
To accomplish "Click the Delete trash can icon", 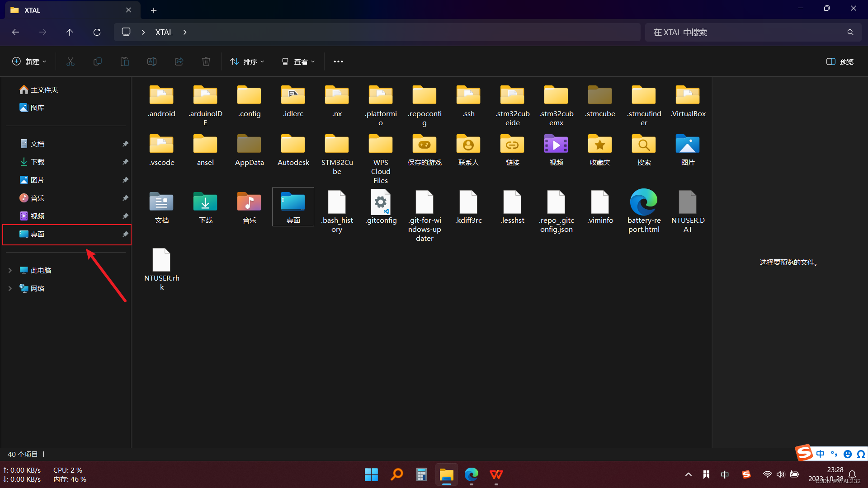I will click(206, 61).
